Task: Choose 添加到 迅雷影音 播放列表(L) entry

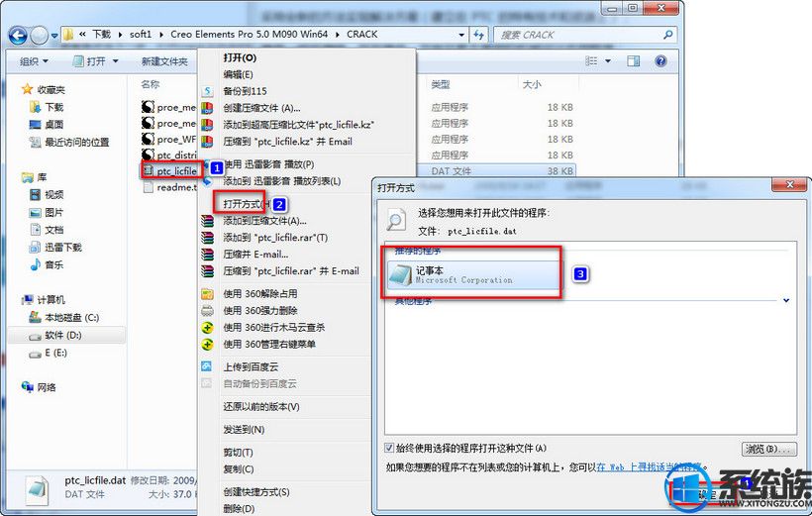Action: coord(281,181)
